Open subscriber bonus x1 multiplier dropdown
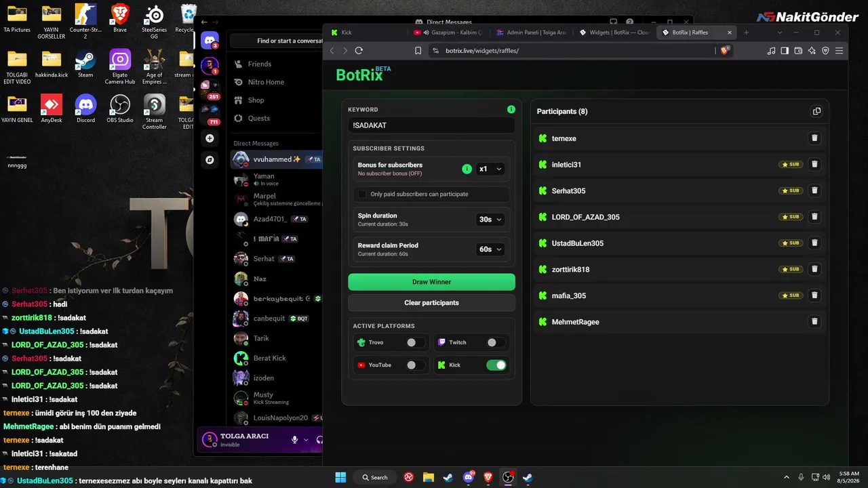This screenshot has width=868, height=488. [490, 169]
